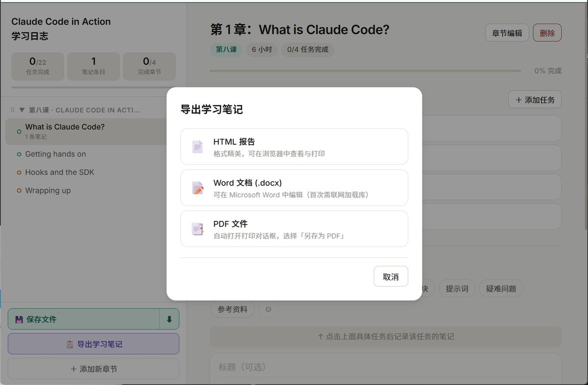Image resolution: width=588 pixels, height=385 pixels.
Task: Click the status circle beside Getting hands on
Action: pyautogui.click(x=19, y=154)
